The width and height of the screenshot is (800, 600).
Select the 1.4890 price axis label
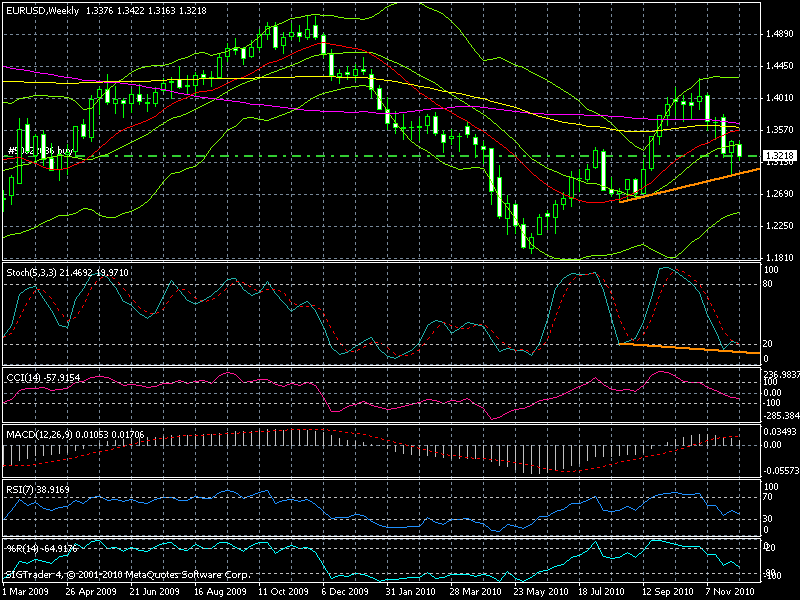point(780,34)
